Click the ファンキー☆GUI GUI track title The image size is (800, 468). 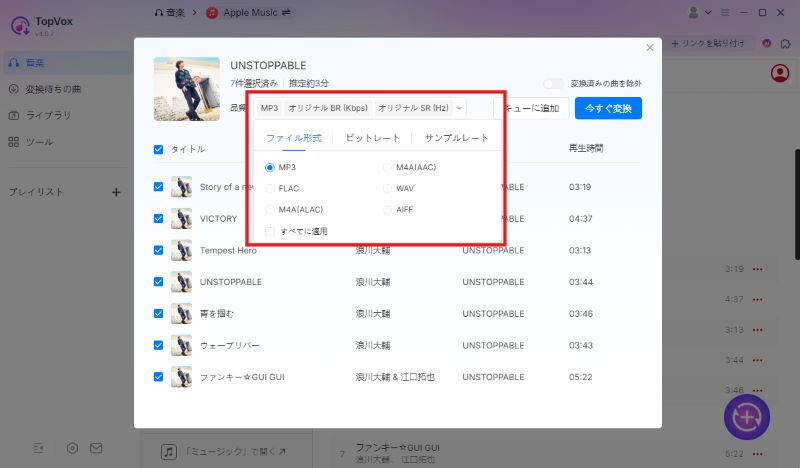coord(242,377)
